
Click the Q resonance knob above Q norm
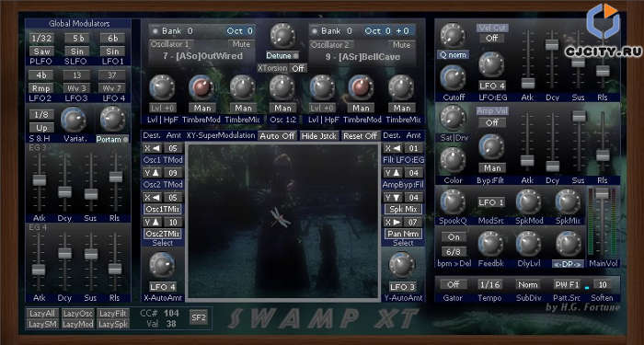(453, 35)
